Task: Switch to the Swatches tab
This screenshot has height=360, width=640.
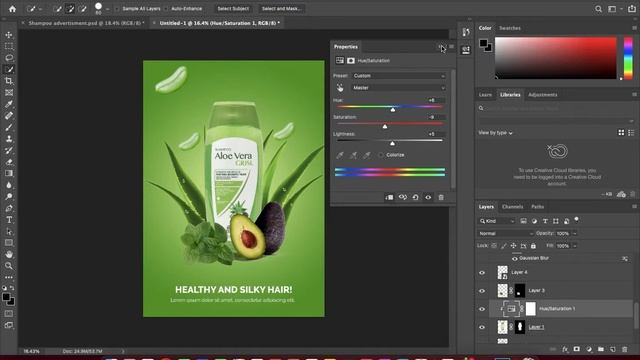Action: [510, 28]
